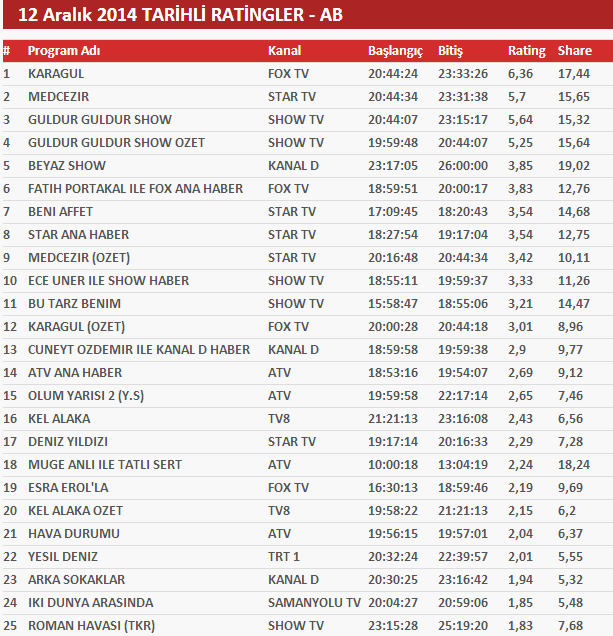Select 'ATV ANA HABER' program name
Image resolution: width=613 pixels, height=636 pixels.
click(75, 373)
